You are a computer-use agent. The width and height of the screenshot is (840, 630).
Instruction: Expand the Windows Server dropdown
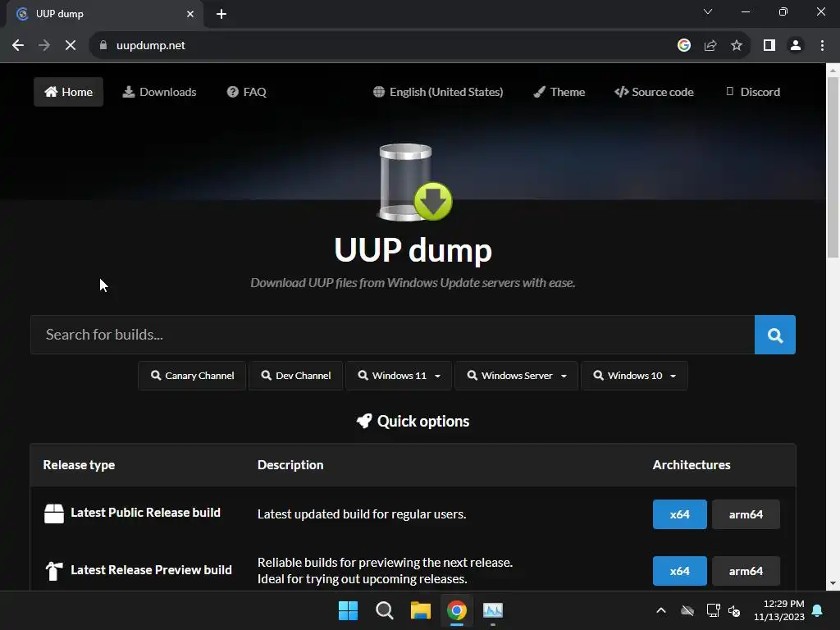[x=517, y=376]
